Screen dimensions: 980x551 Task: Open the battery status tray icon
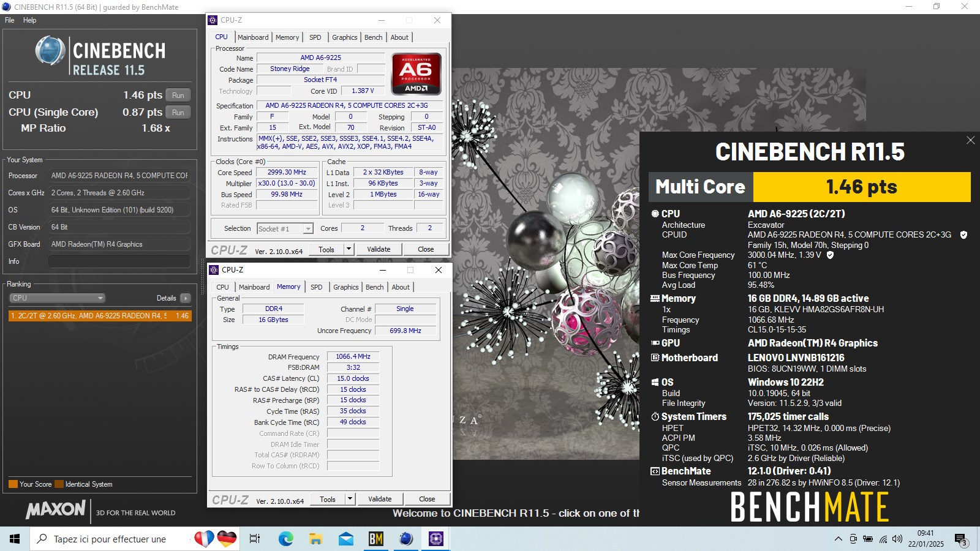pos(868,539)
